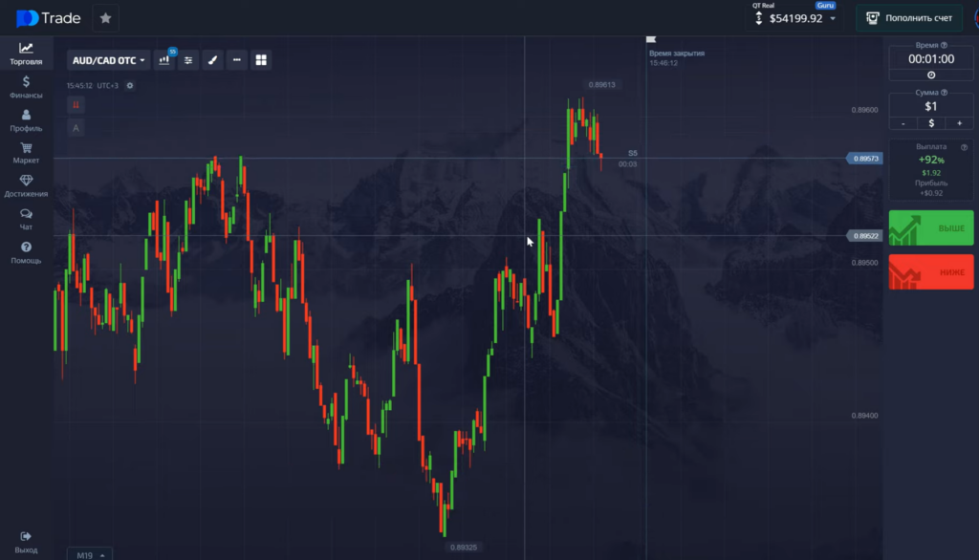Screen dimensions: 979x560
Task: Open the multi-chart grid layout
Action: [260, 60]
